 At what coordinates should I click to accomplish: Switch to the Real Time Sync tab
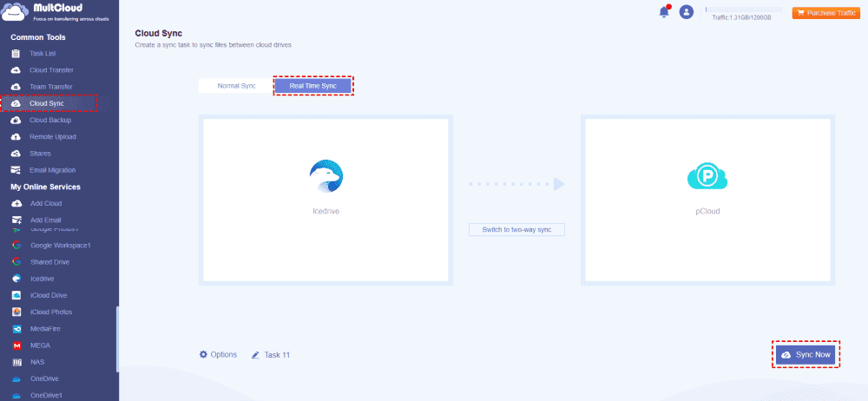pyautogui.click(x=312, y=86)
